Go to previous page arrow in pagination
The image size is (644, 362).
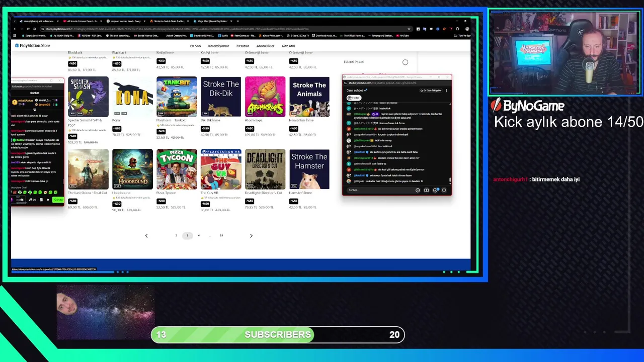(146, 236)
